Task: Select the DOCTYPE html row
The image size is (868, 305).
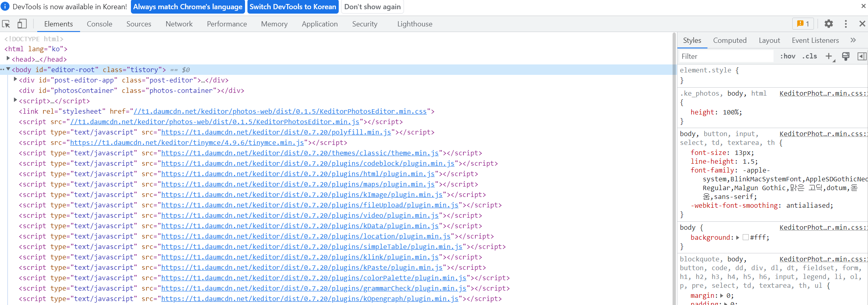Action: [34, 39]
